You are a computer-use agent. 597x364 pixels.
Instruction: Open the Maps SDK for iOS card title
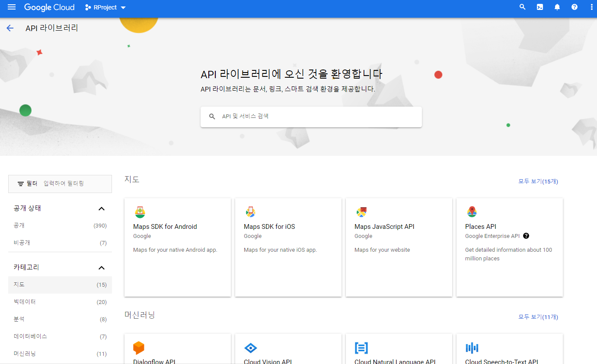point(269,227)
